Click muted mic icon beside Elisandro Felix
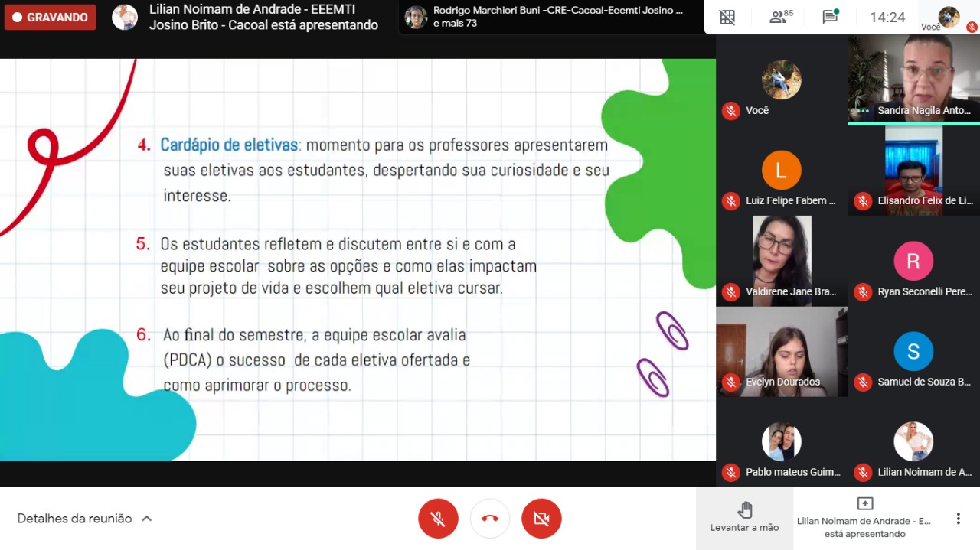 (863, 201)
